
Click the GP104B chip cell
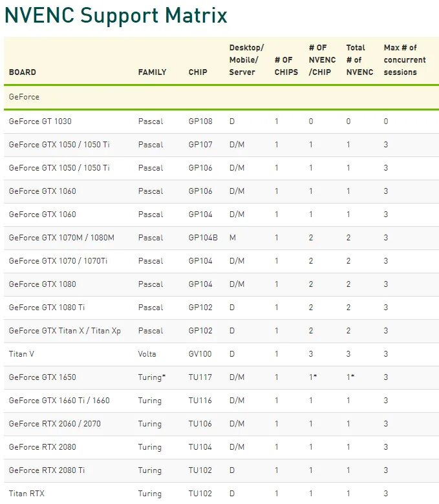pyautogui.click(x=203, y=238)
